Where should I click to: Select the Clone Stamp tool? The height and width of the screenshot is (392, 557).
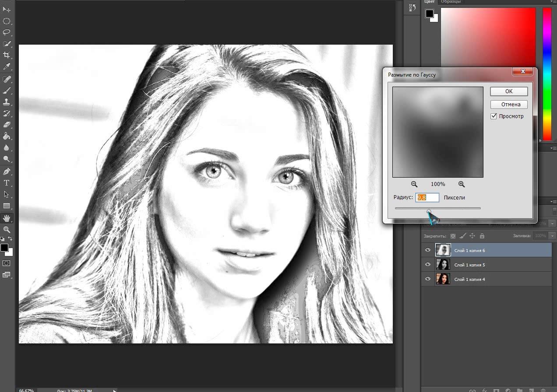(x=7, y=102)
